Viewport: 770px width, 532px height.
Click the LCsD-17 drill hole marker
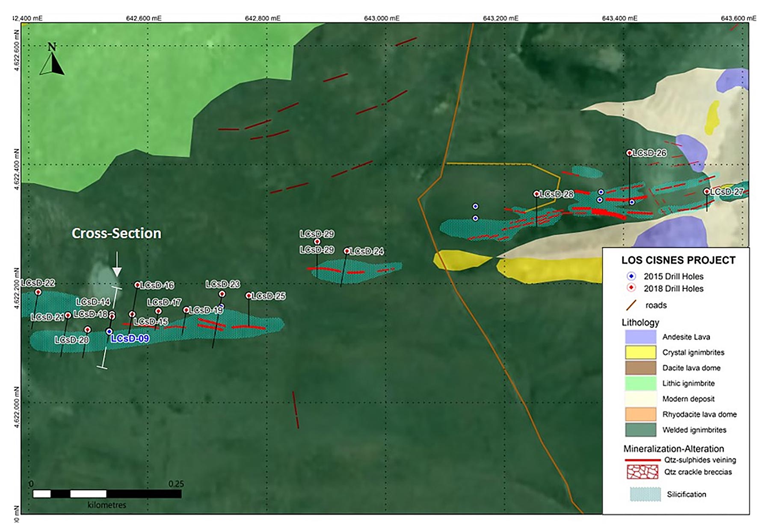click(158, 311)
